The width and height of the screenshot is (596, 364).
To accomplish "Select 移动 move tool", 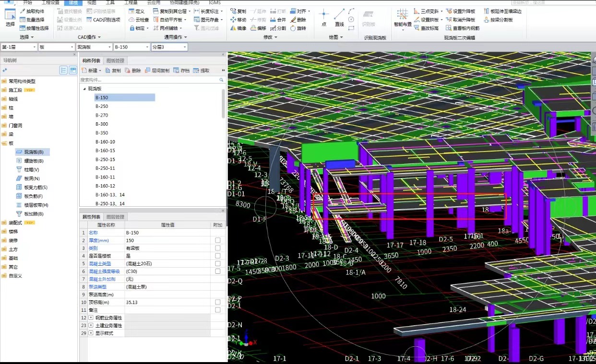I will pyautogui.click(x=238, y=20).
